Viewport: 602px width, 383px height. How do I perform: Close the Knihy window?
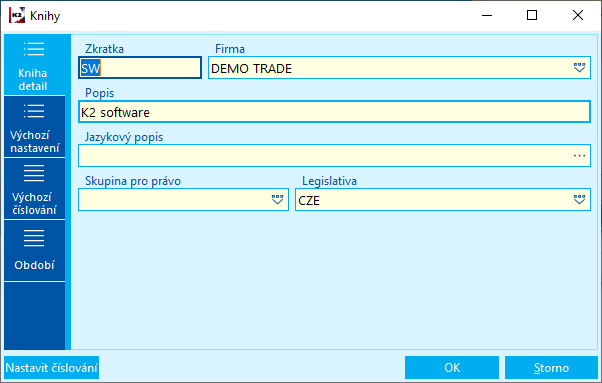(577, 15)
